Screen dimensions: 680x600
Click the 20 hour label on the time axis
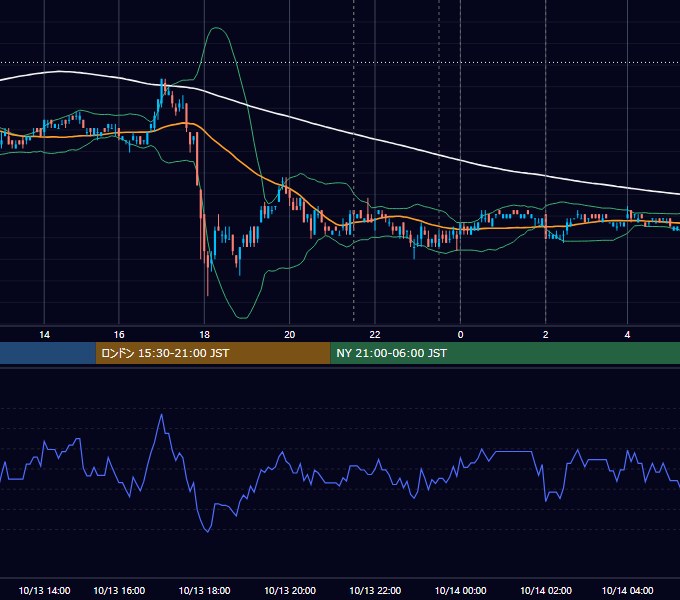click(x=289, y=335)
